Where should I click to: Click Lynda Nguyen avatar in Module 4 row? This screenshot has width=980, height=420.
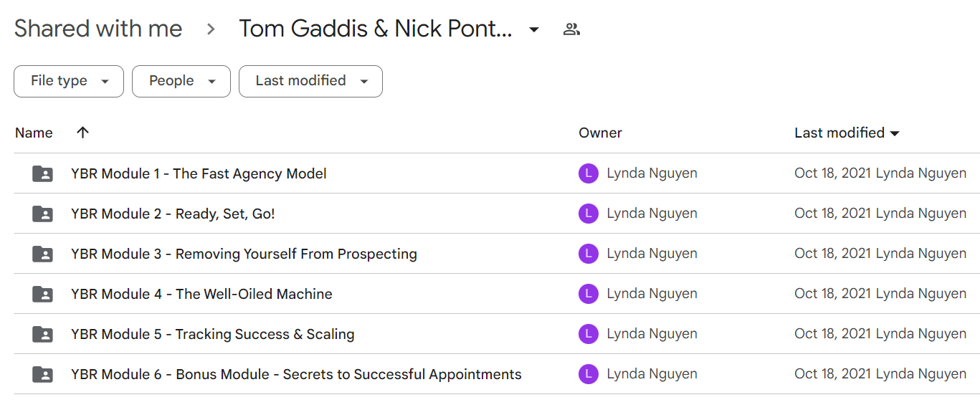(588, 294)
